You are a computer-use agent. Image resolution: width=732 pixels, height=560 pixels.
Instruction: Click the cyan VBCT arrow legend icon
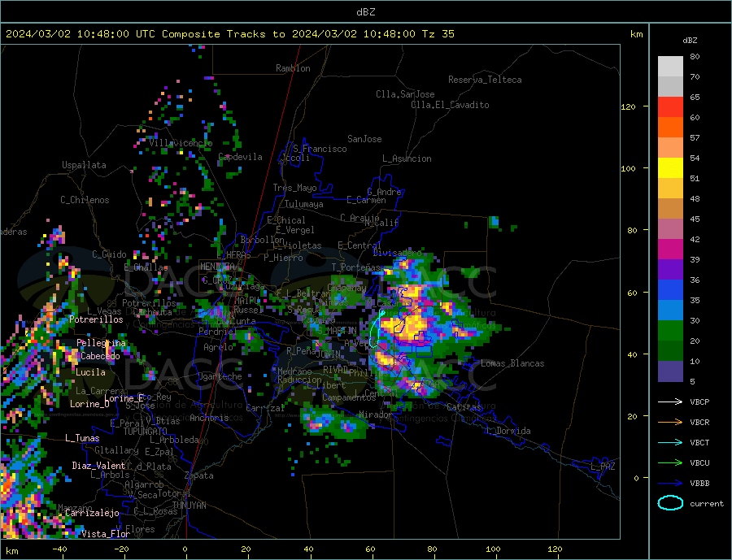pos(670,442)
